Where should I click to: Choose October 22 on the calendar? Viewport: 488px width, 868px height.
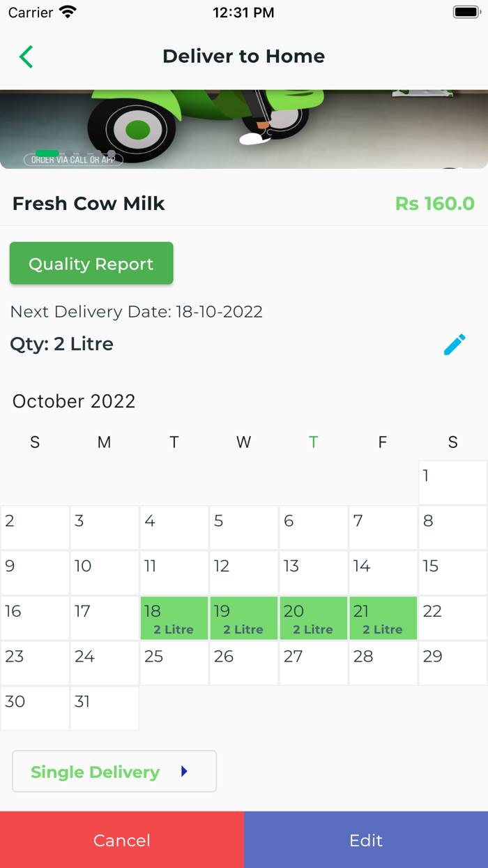click(x=452, y=618)
